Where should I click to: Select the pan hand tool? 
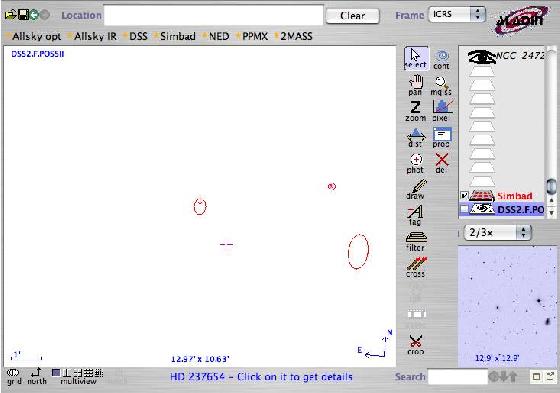coord(416,85)
